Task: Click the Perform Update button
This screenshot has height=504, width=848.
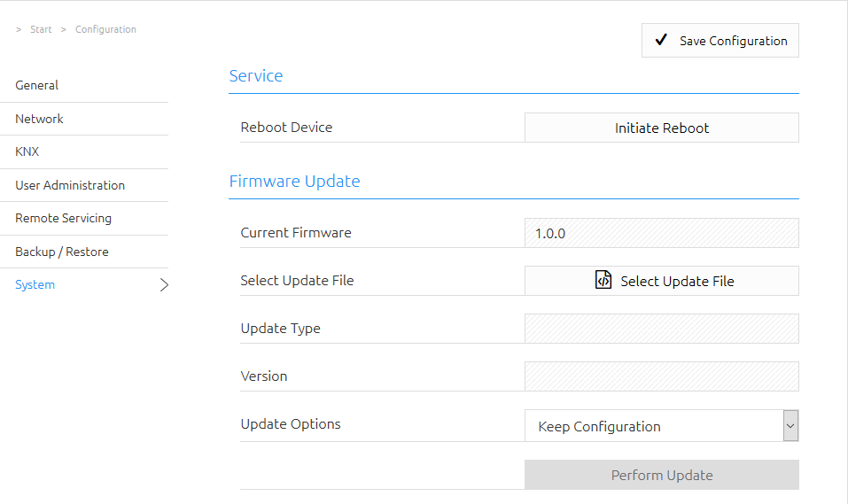Action: click(x=661, y=475)
